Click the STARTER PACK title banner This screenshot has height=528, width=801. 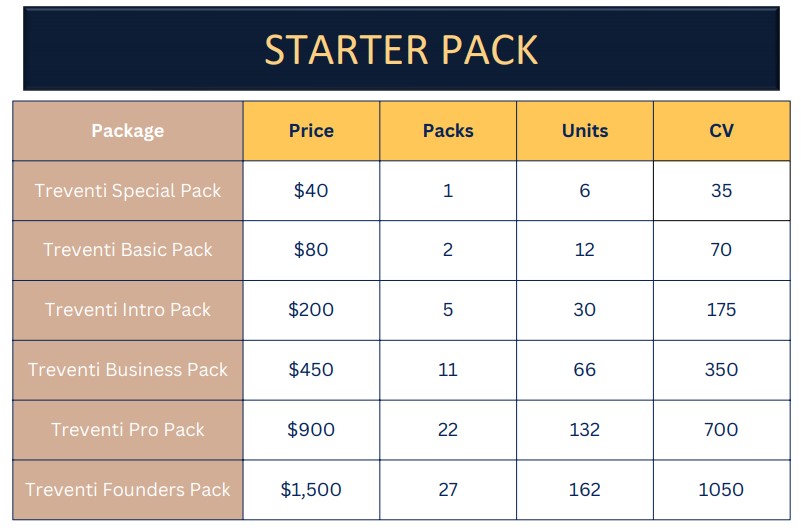401,49
